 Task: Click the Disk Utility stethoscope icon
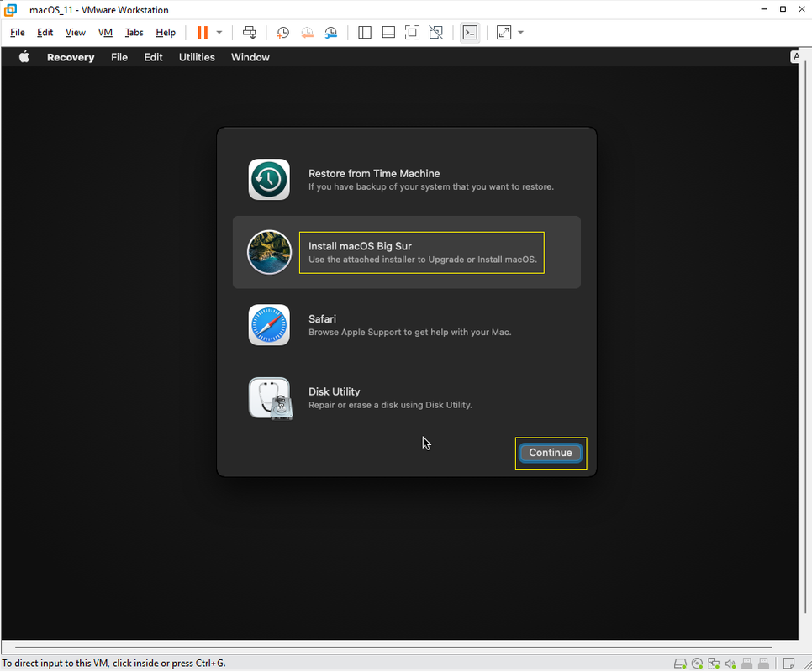[x=271, y=398]
